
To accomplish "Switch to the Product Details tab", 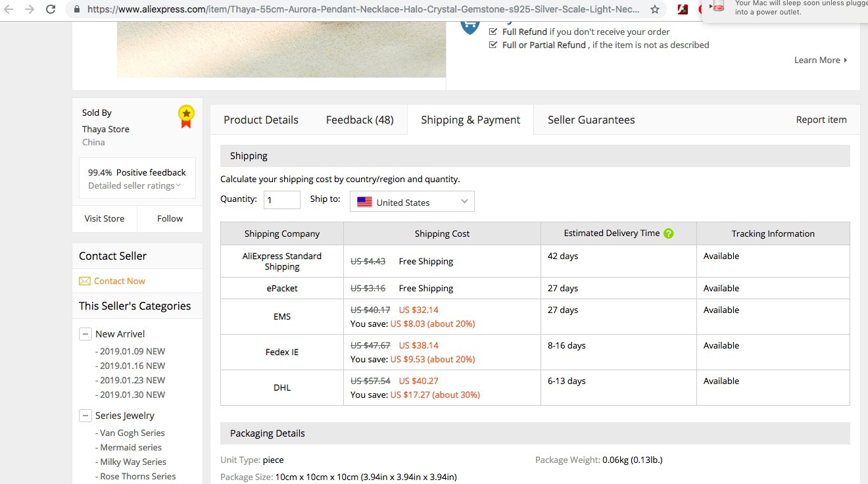I will tap(261, 120).
